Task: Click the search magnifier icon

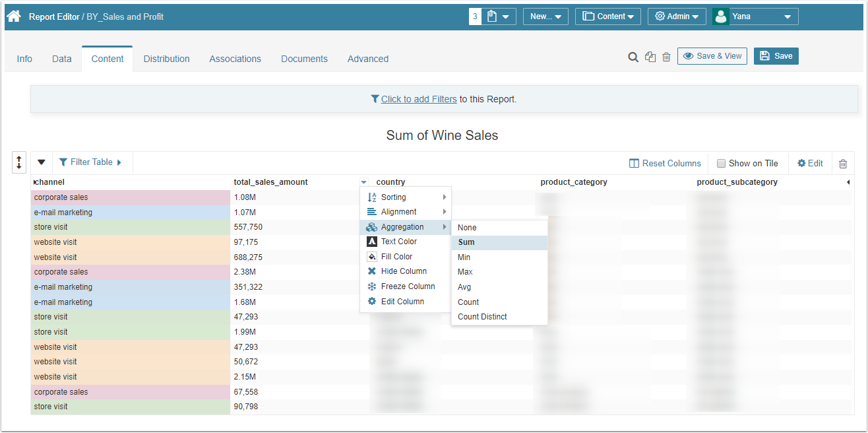Action: tap(633, 57)
